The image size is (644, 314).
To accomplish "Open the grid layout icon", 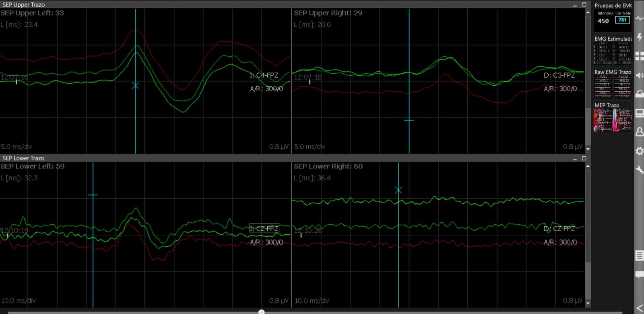I will [x=639, y=56].
